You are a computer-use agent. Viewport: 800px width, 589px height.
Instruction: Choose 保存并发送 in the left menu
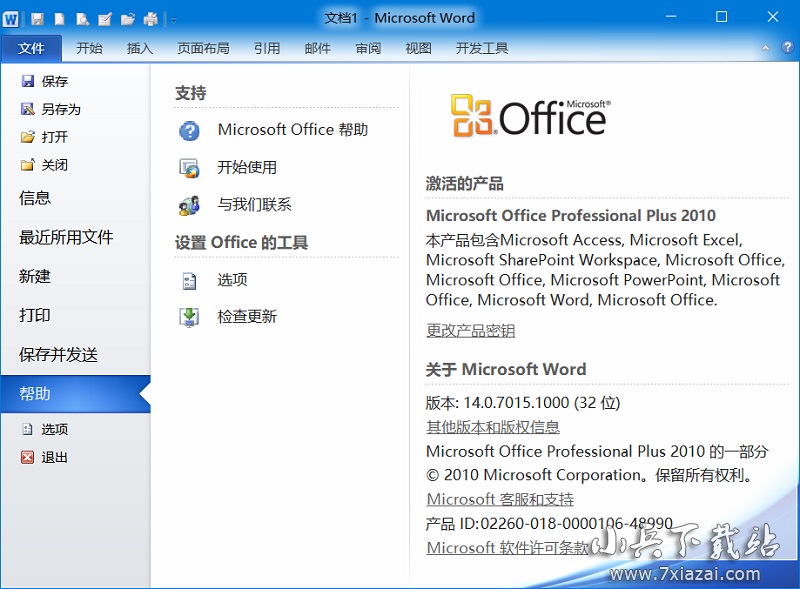[x=58, y=355]
